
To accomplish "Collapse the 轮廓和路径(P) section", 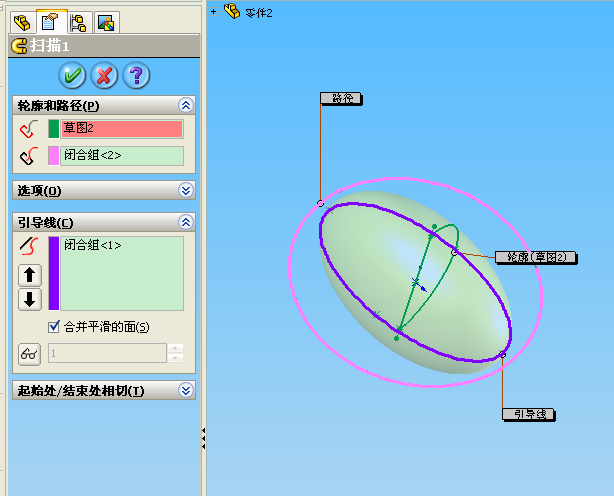I will point(186,105).
